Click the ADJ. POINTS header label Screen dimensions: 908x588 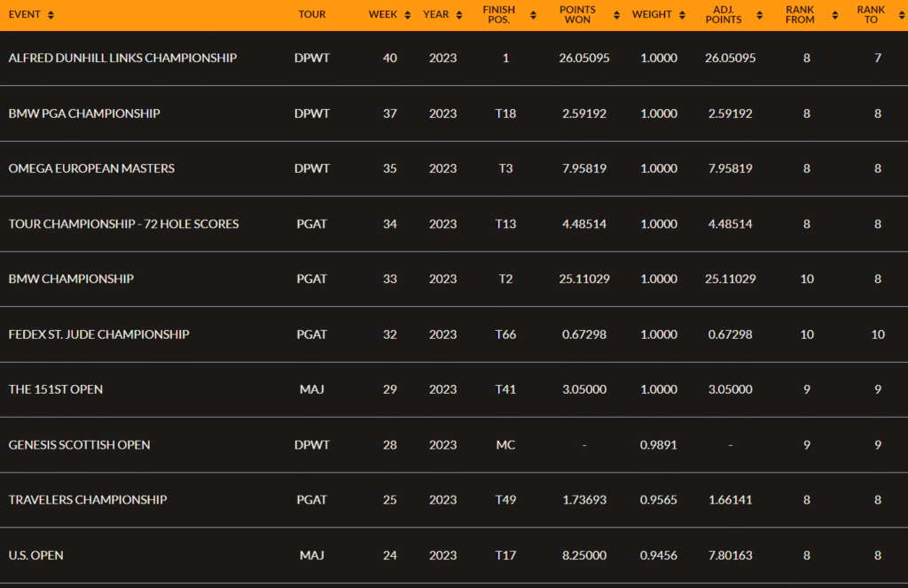click(x=724, y=14)
